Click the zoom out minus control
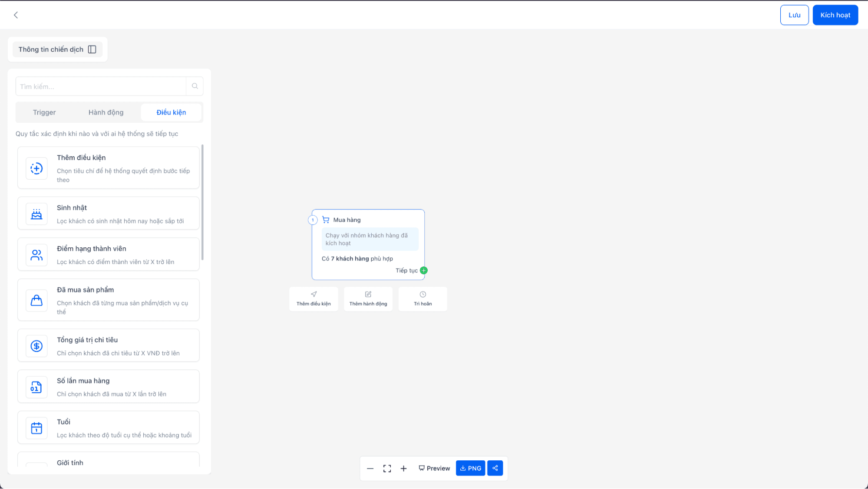Viewport: 868px width, 489px height. [370, 468]
